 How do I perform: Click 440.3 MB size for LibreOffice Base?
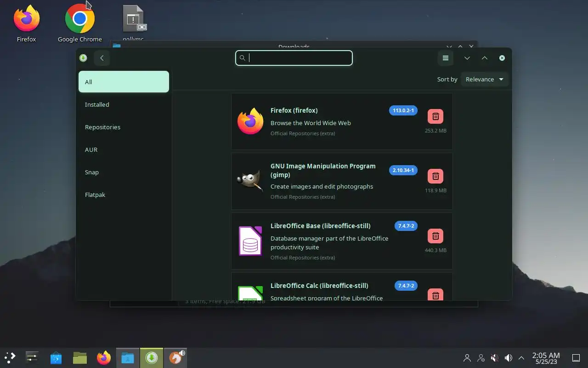[435, 250]
